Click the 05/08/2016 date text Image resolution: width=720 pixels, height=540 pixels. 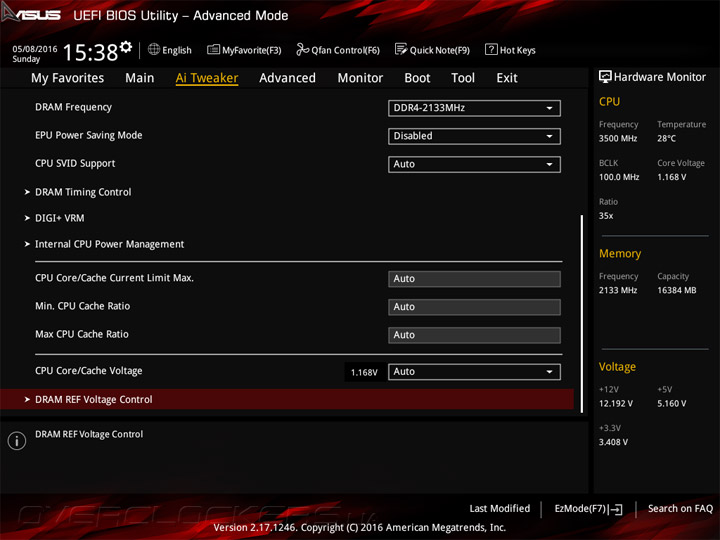tap(35, 49)
